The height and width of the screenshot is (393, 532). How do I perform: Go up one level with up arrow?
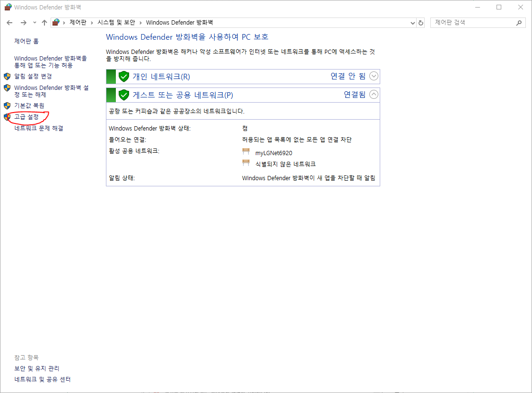pos(44,23)
